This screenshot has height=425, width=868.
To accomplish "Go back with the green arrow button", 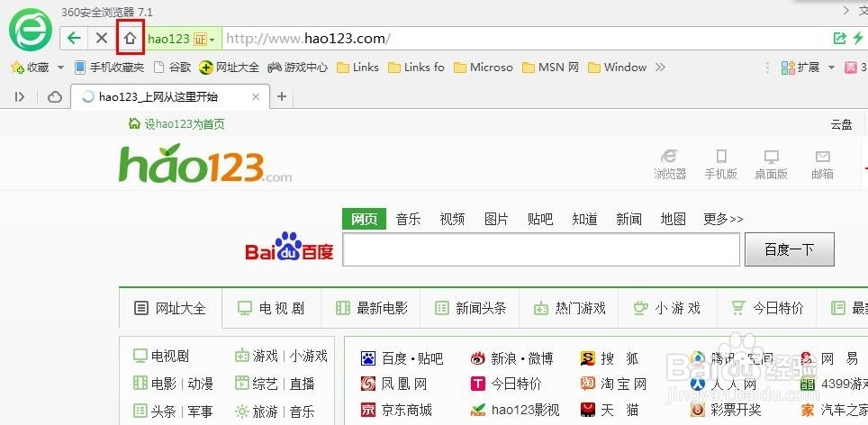I will (74, 38).
